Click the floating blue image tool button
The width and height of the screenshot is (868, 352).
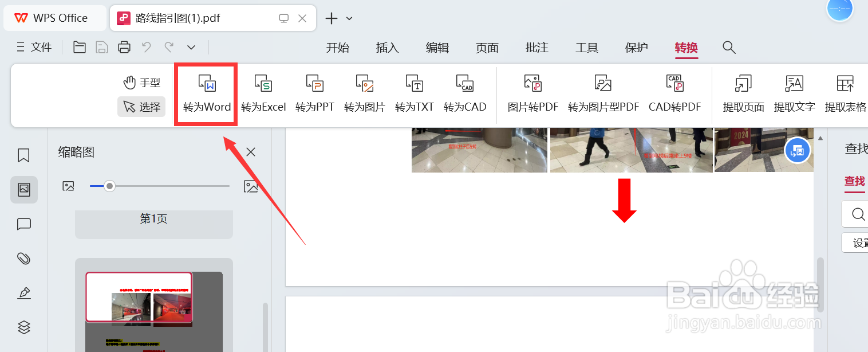(798, 151)
